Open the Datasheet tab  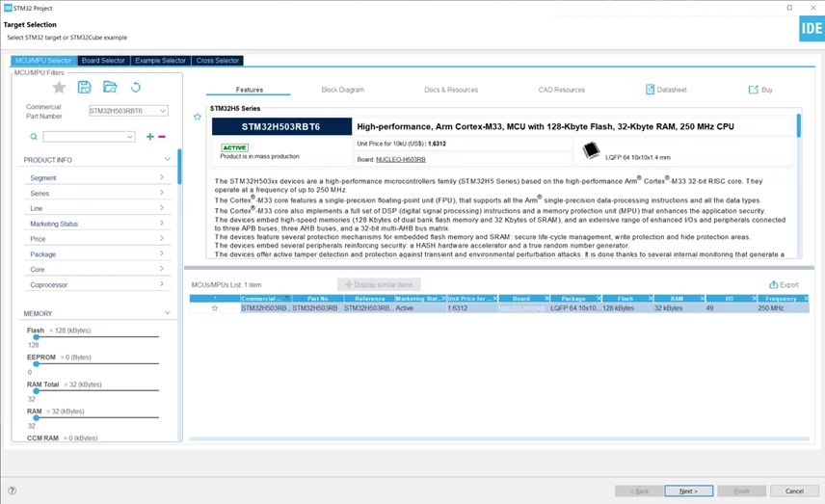666,90
